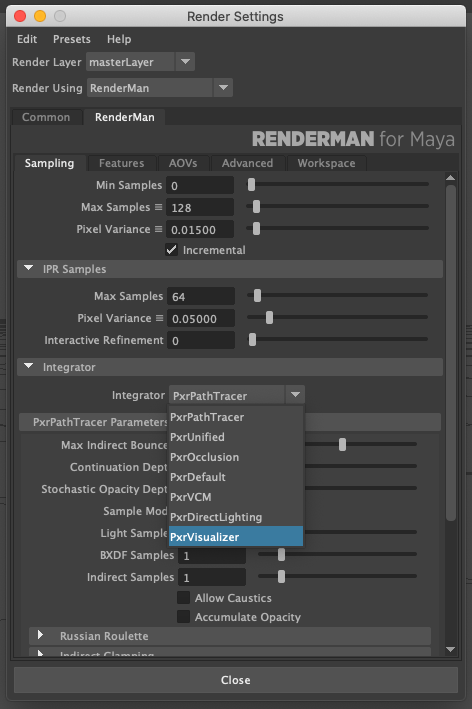472x709 pixels.
Task: Click the IPR Pixel Variance slider handle
Action: [x=269, y=318]
